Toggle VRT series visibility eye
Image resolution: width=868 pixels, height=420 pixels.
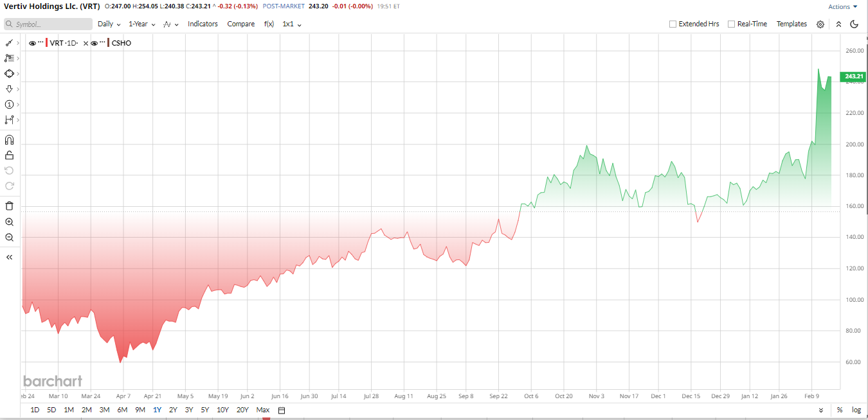point(32,43)
